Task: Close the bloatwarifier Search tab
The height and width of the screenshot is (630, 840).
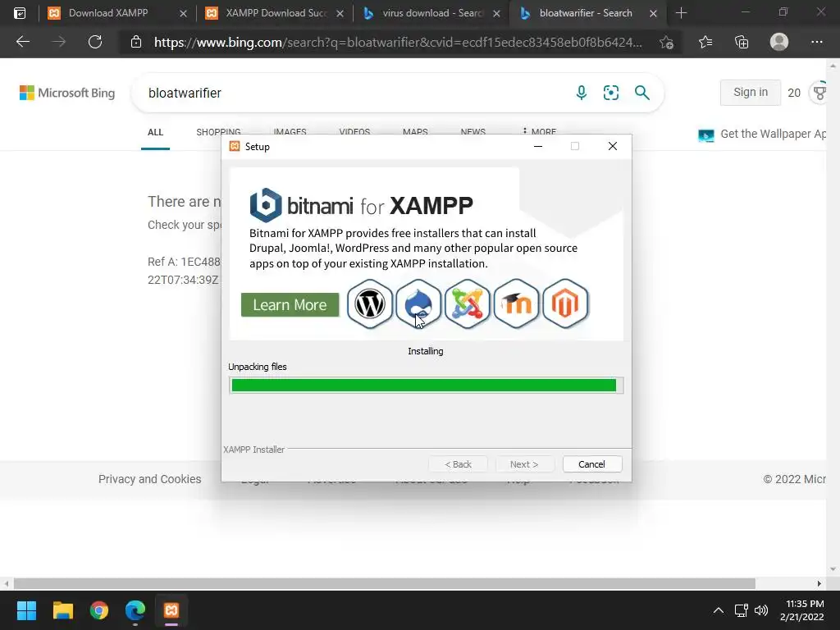Action: pos(653,13)
